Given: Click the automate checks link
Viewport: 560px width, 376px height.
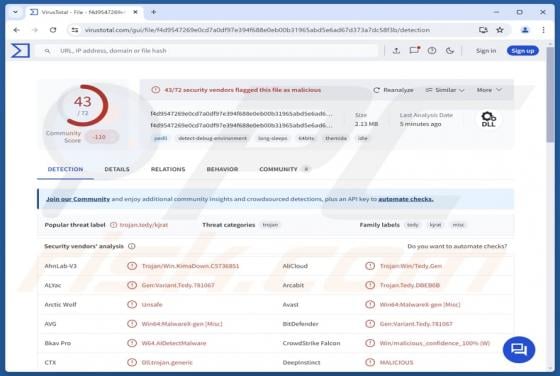Looking at the screenshot, I should [x=406, y=199].
